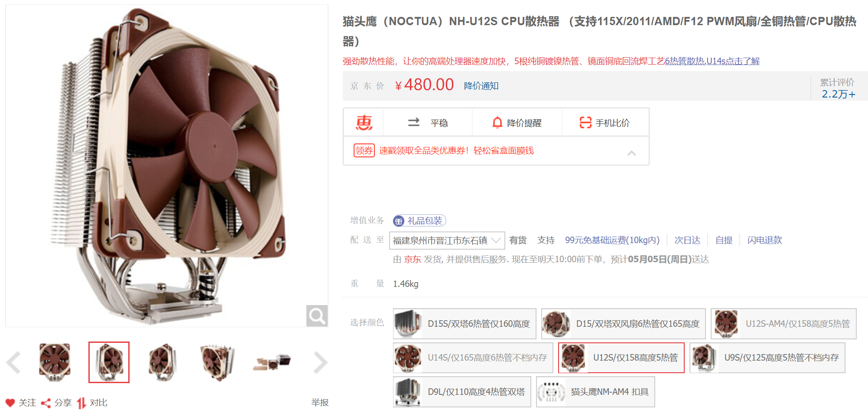
Task: Click the red 惠 discount icon
Action: click(364, 123)
